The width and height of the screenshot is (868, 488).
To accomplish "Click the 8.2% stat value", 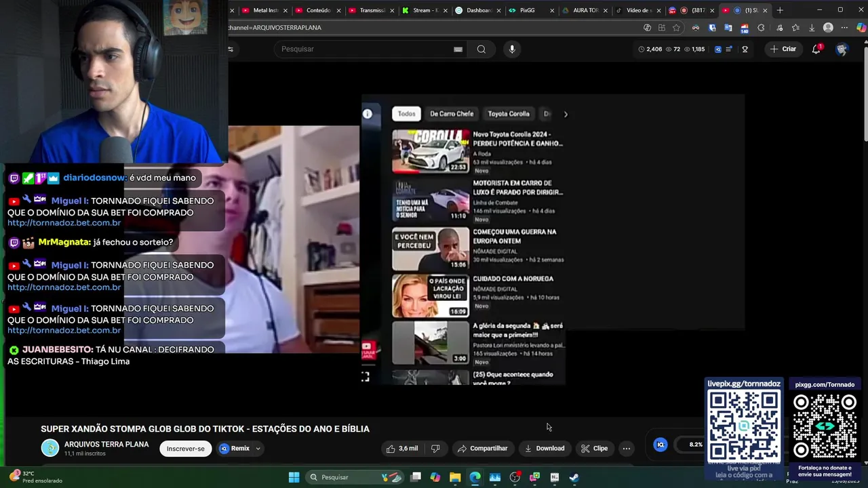I will coord(696,445).
